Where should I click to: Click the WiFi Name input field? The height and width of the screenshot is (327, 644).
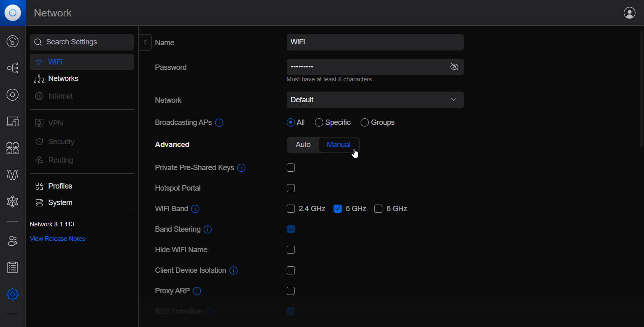click(375, 42)
